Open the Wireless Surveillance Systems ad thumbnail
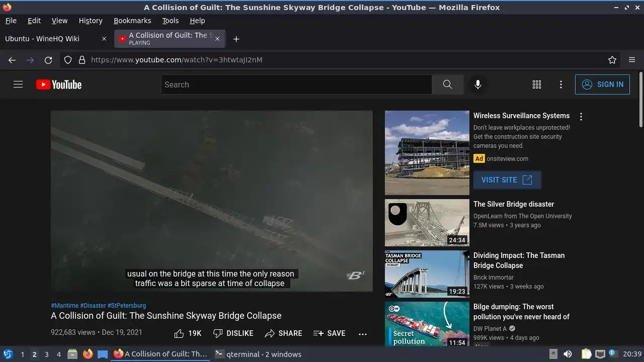 pos(427,153)
